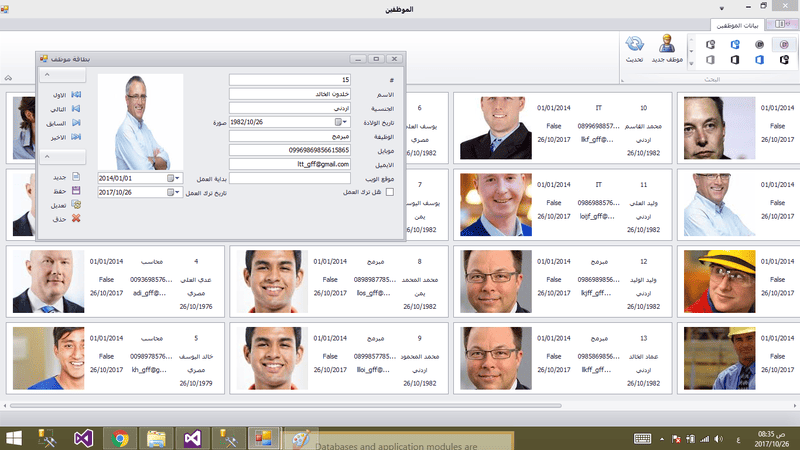Click the تعديل edit icon

pyautogui.click(x=76, y=205)
